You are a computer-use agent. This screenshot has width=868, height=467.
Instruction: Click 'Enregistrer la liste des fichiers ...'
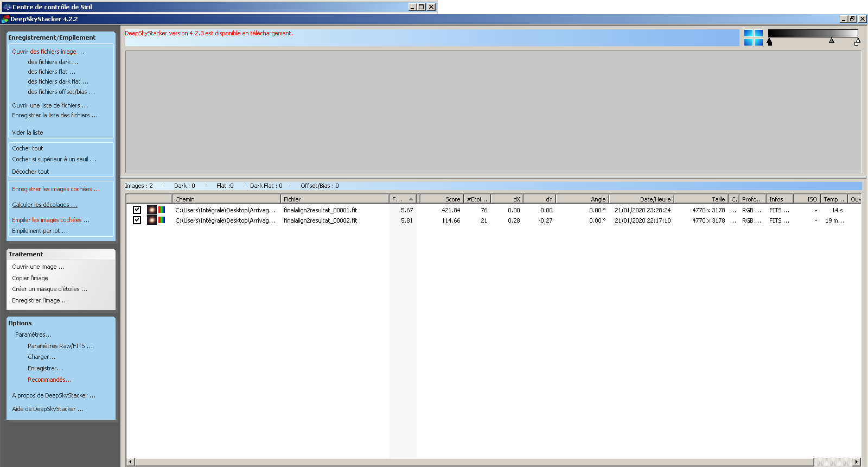point(55,115)
